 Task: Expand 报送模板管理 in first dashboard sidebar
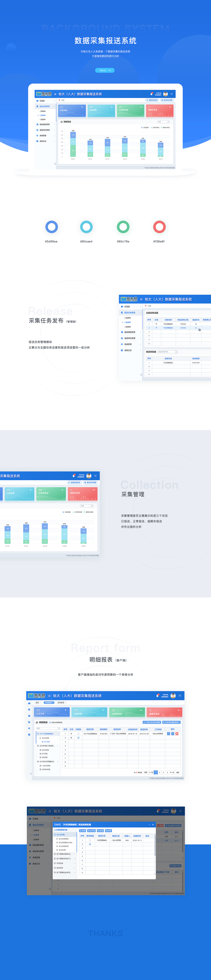(45, 124)
